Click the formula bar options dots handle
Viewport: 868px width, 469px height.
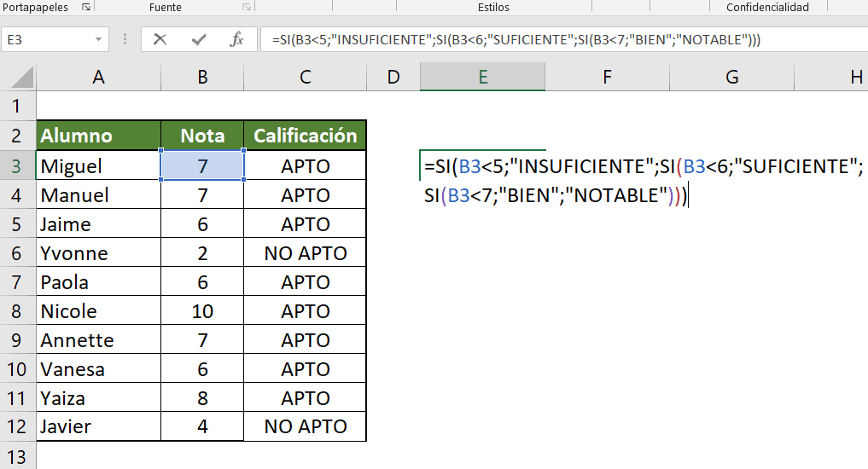tap(125, 39)
